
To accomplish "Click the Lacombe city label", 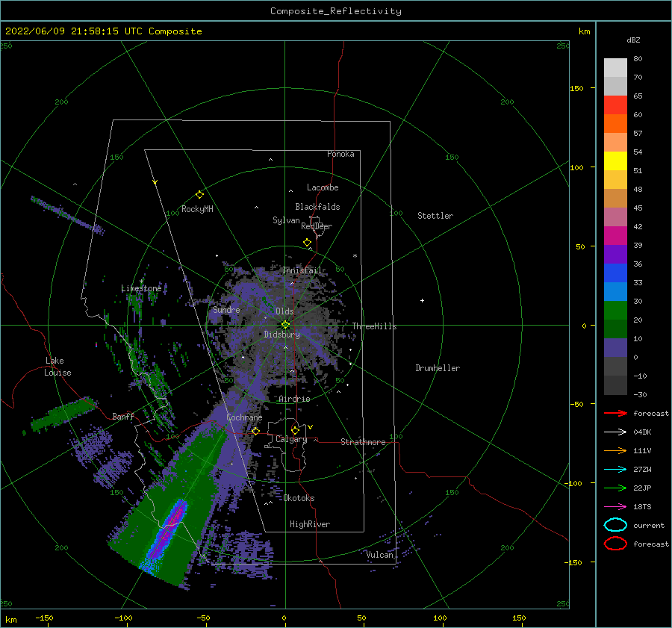I will tap(323, 187).
